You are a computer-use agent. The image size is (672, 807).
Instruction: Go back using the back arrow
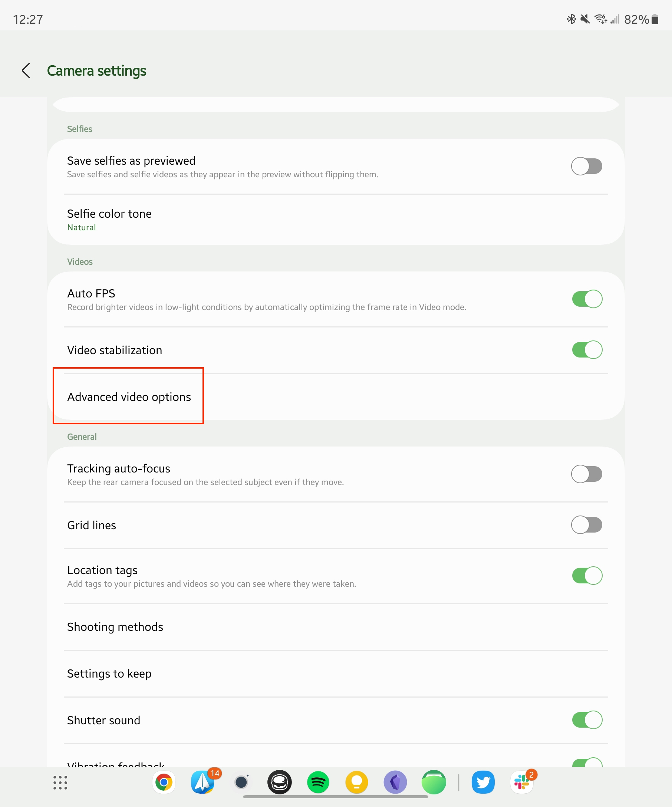click(x=26, y=71)
